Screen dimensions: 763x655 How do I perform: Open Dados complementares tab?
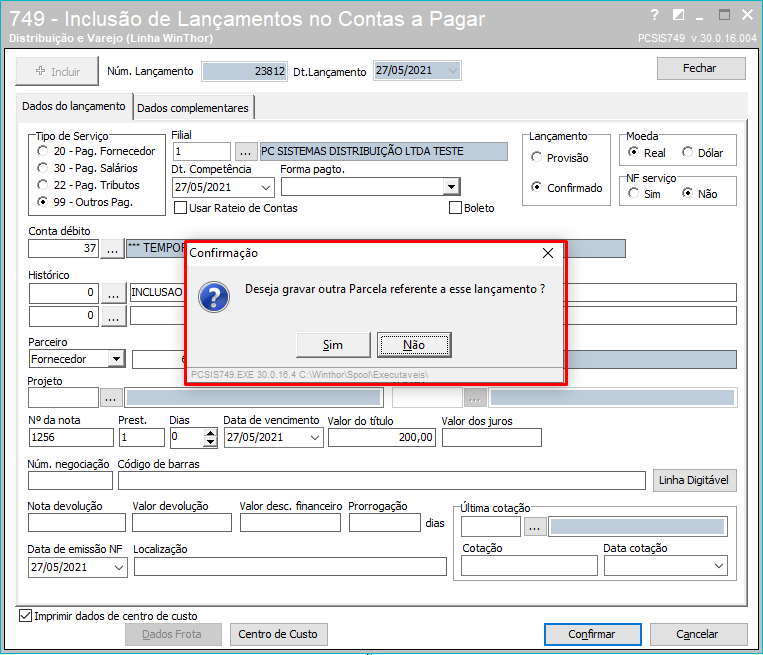(x=193, y=108)
